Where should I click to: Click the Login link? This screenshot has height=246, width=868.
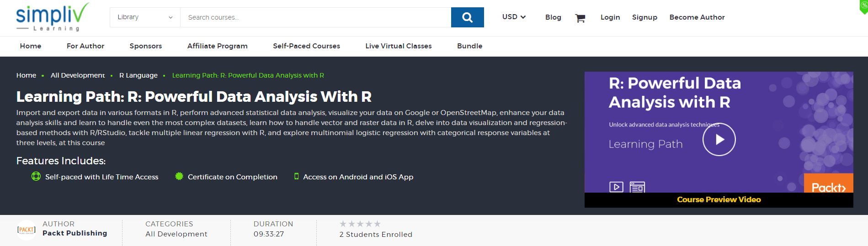click(x=610, y=17)
